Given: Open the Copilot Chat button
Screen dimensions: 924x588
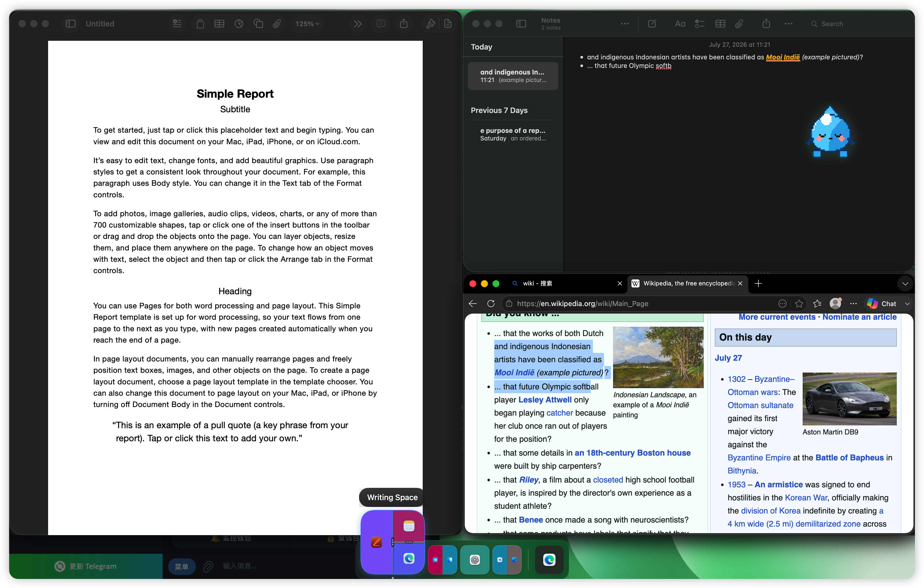Looking at the screenshot, I should click(881, 303).
